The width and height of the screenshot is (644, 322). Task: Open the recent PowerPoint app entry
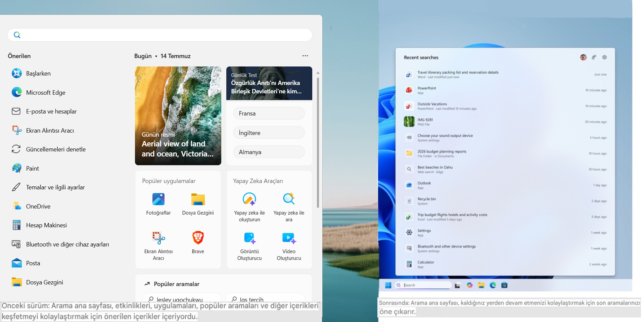tap(505, 90)
